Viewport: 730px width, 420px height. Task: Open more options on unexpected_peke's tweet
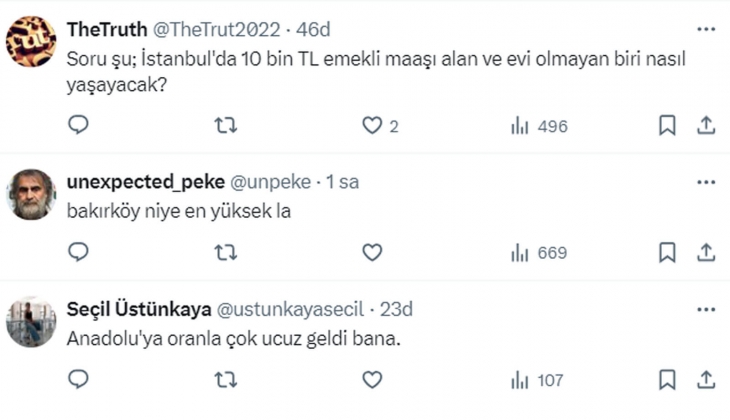(x=706, y=182)
